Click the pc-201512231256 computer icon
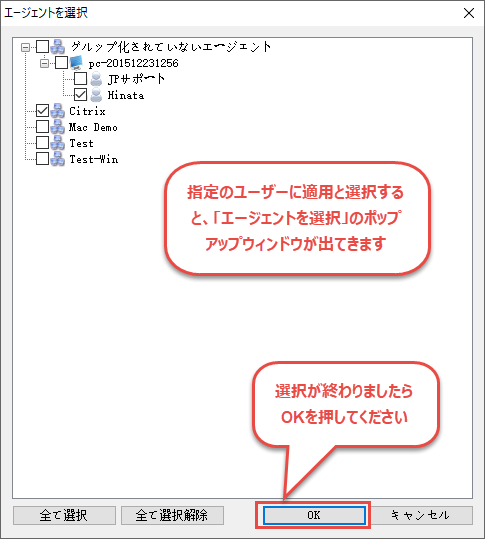The image size is (485, 539). (76, 63)
